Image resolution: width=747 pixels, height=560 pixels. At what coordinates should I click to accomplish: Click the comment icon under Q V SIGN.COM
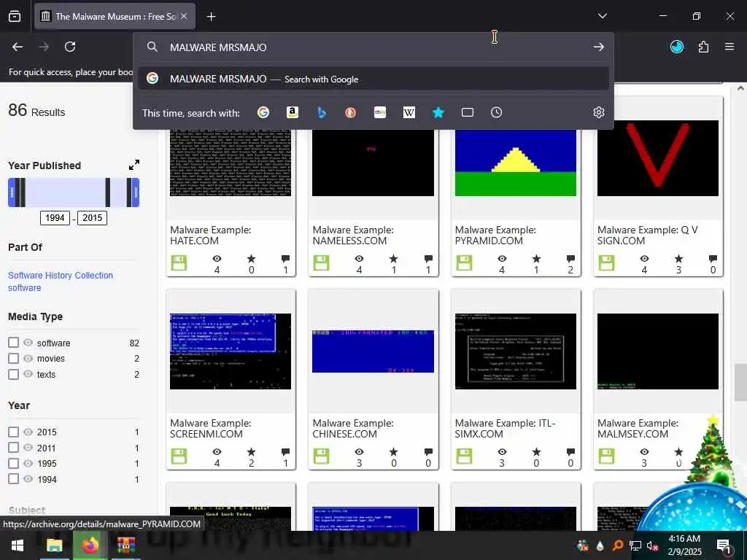tap(713, 259)
